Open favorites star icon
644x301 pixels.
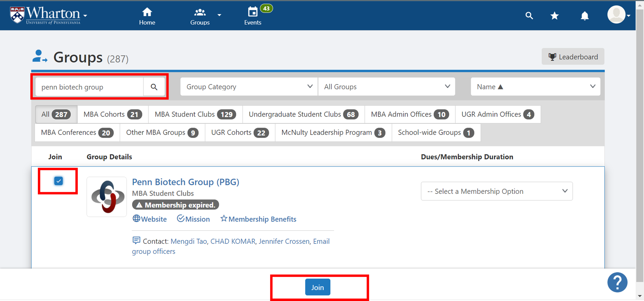[x=554, y=16]
